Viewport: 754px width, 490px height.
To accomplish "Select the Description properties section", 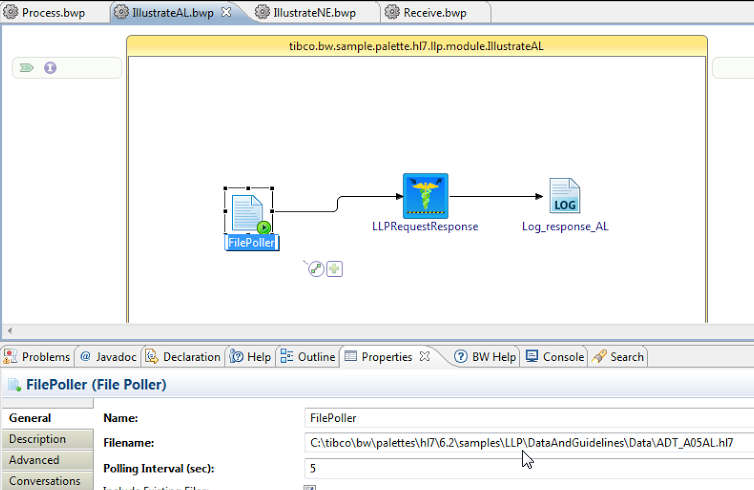I will (x=47, y=439).
